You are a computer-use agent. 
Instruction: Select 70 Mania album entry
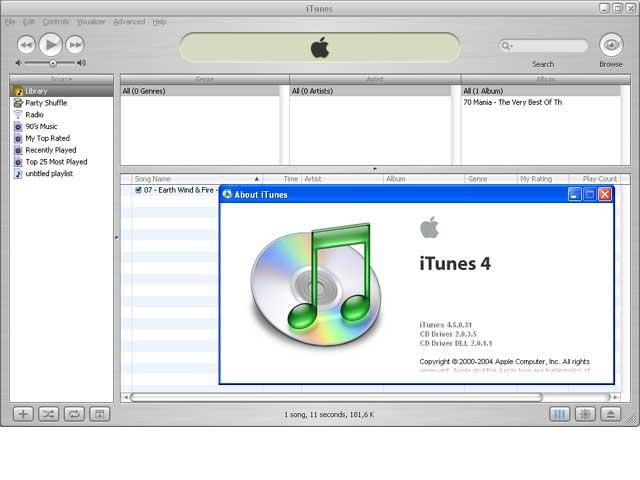[x=541, y=102]
